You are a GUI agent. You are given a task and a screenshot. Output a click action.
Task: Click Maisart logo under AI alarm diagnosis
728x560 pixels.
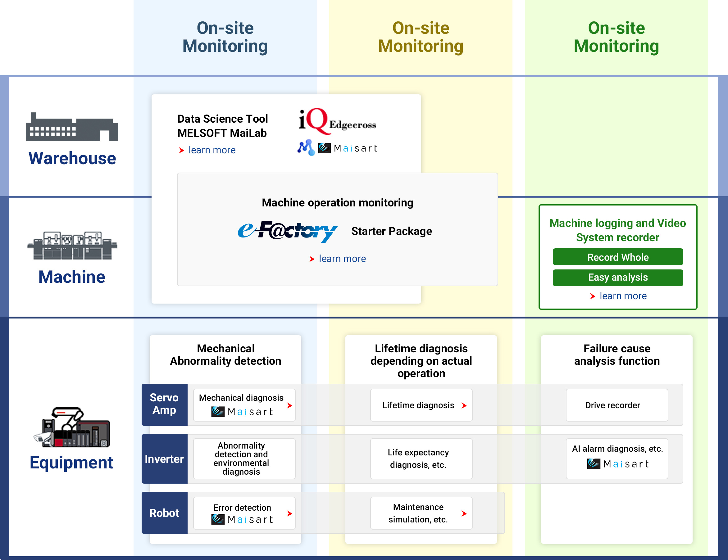pos(617,464)
